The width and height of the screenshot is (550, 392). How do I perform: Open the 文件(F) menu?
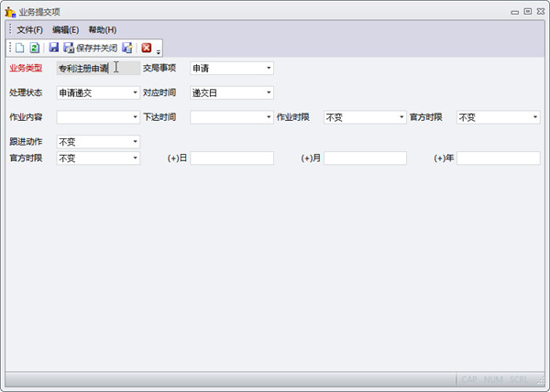pyautogui.click(x=30, y=30)
